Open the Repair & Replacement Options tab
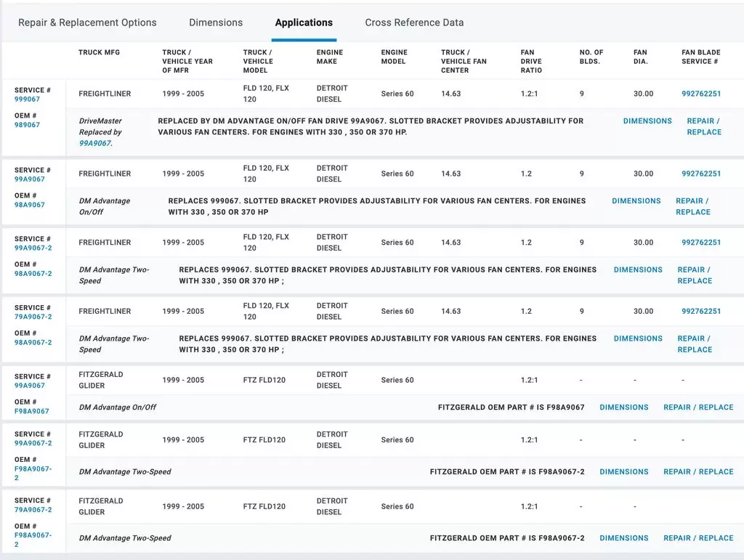This screenshot has height=560, width=744. [x=87, y=23]
